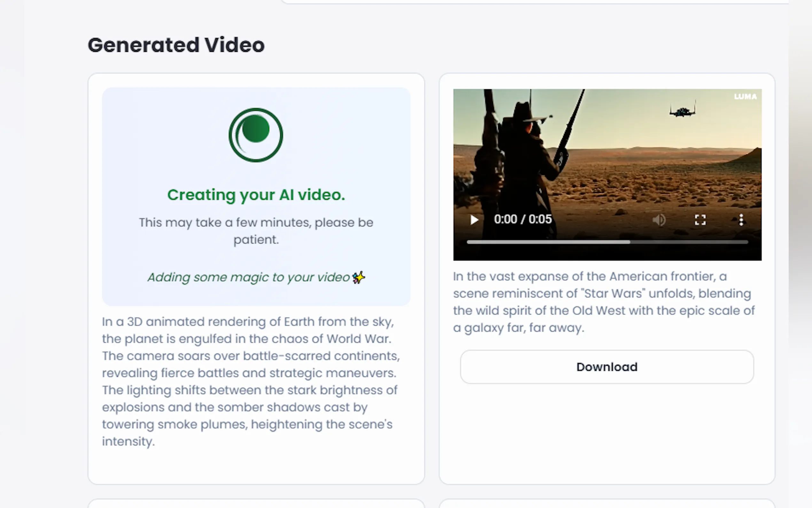Click the 'Generated Video' section heading
The width and height of the screenshot is (812, 508).
coord(176,45)
